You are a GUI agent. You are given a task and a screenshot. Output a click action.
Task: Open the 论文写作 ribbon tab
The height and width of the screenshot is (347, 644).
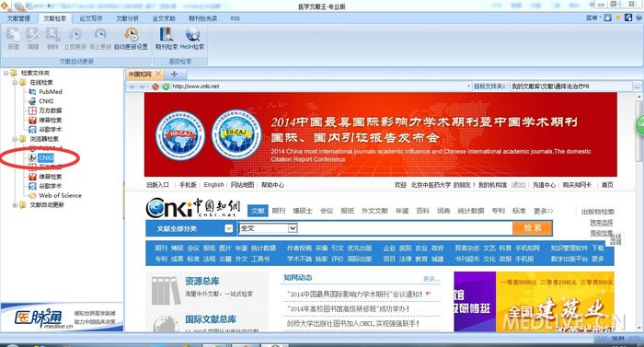click(x=91, y=18)
